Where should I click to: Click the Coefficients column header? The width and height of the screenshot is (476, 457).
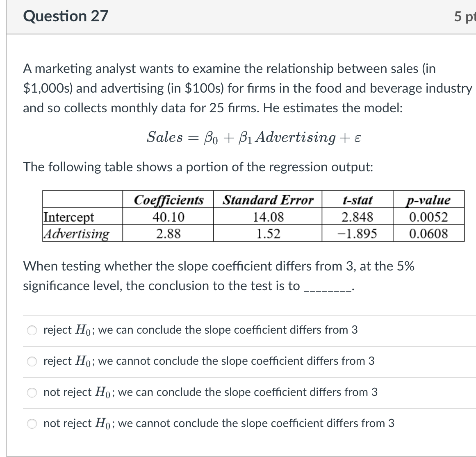pyautogui.click(x=168, y=200)
